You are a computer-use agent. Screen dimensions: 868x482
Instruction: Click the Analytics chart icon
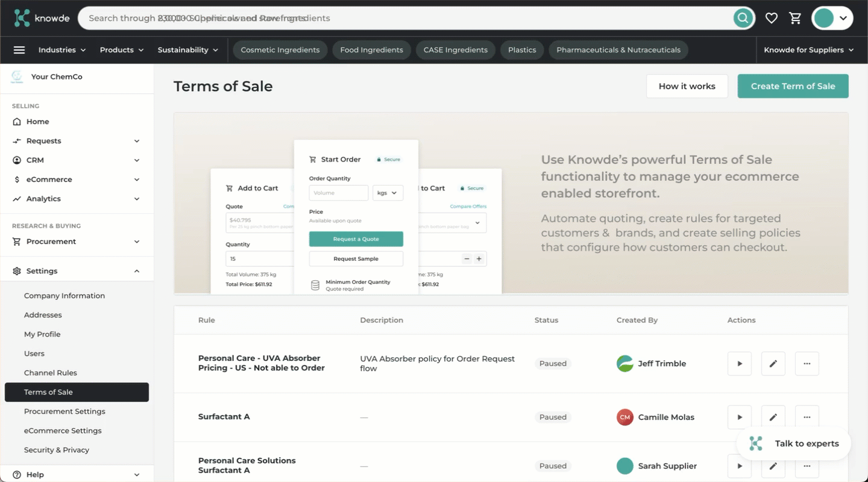[17, 199]
